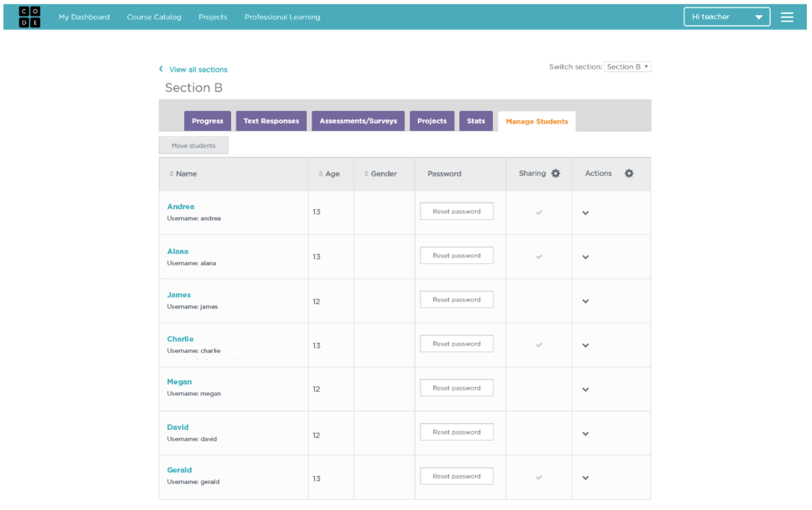Open the Switch section dropdown
The height and width of the screenshot is (510, 812).
coord(627,67)
